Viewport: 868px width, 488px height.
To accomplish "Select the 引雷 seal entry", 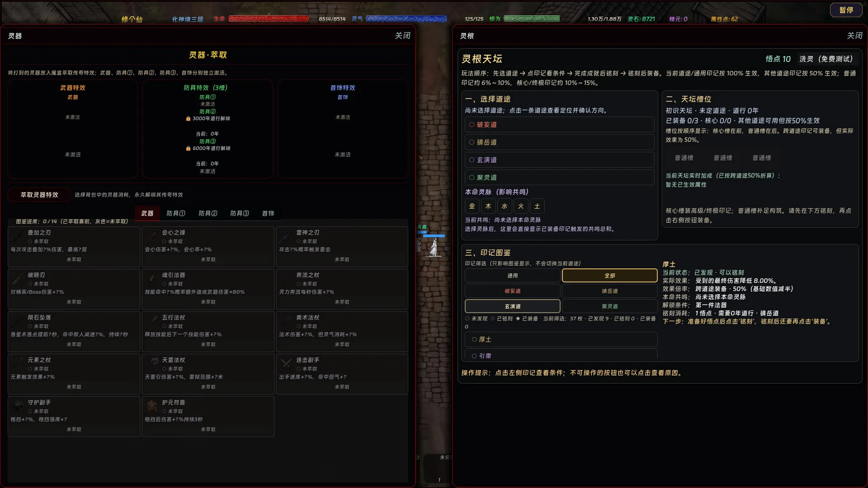I will [561, 355].
